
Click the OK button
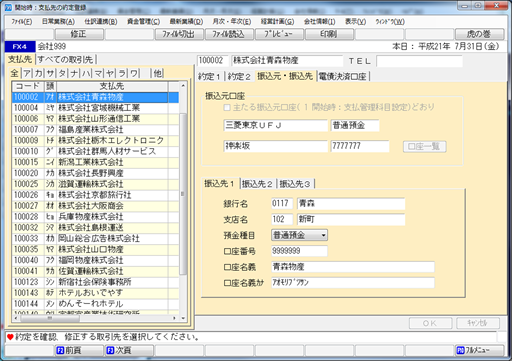[x=430, y=323]
